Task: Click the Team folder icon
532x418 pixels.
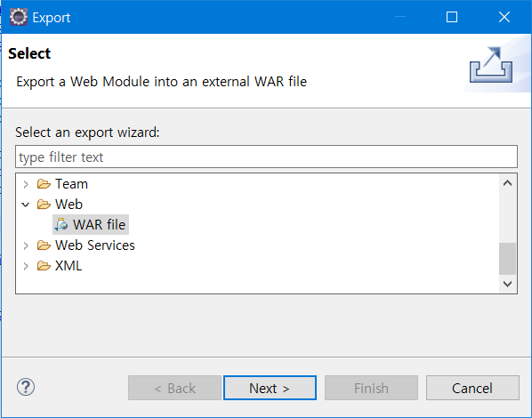Action: tap(44, 184)
